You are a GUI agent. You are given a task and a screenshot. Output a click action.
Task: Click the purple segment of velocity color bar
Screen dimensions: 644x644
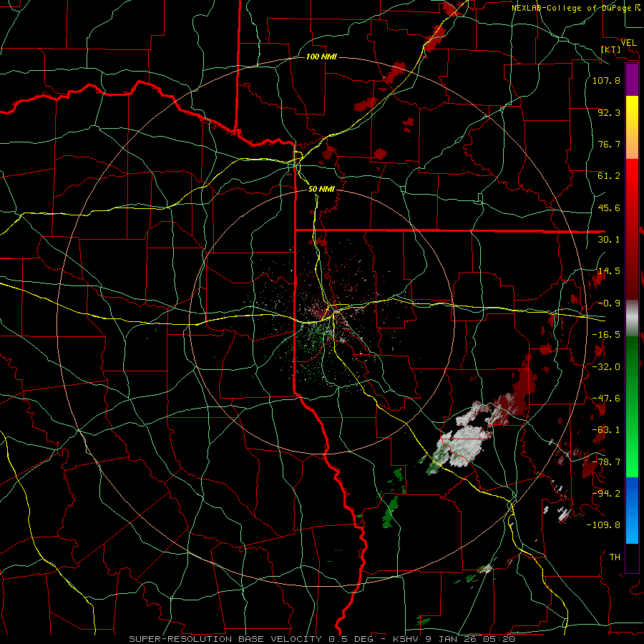[632, 79]
